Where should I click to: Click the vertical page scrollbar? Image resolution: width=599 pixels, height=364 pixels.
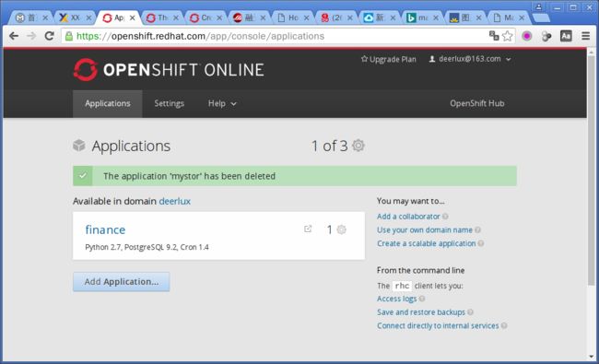591,170
